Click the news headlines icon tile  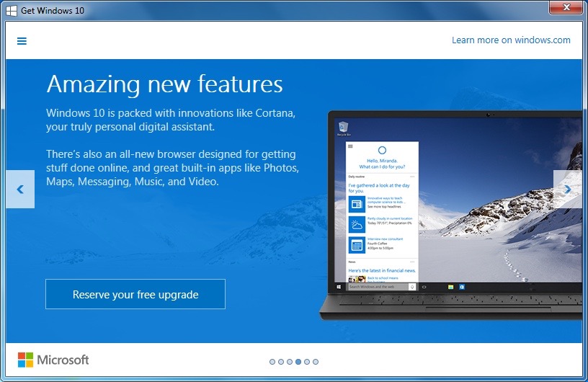(x=357, y=203)
